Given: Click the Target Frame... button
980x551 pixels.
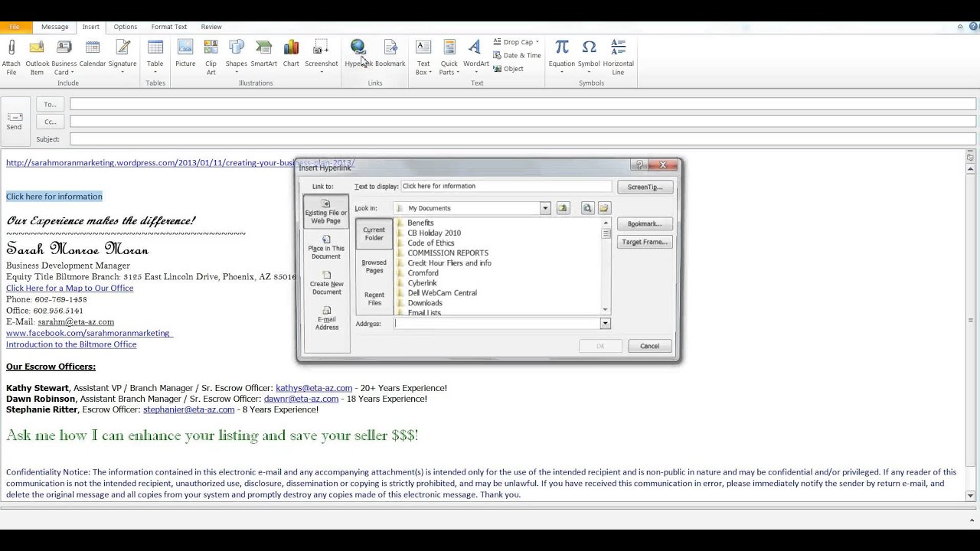Looking at the screenshot, I should (x=645, y=242).
